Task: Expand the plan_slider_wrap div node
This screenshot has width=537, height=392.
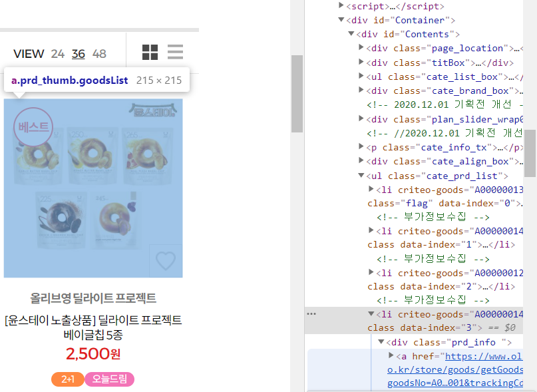Action: pos(361,118)
